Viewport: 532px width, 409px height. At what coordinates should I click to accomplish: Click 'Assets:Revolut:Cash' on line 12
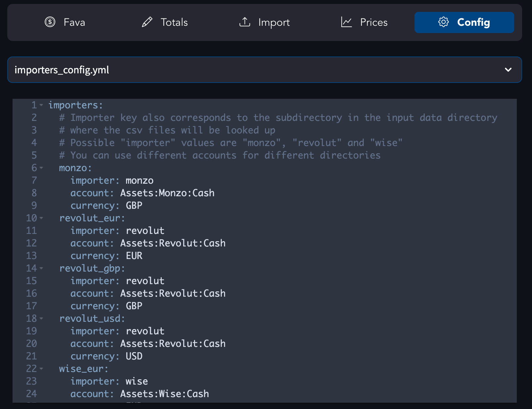[x=173, y=243]
